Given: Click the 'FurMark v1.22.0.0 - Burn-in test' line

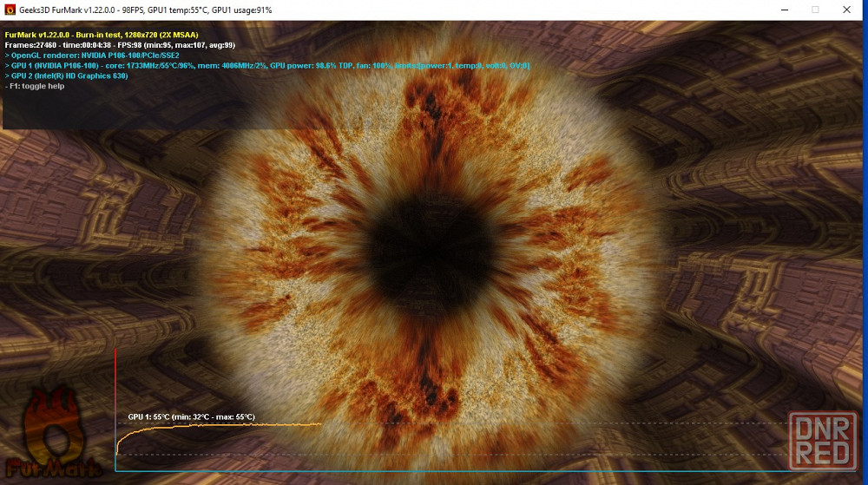Looking at the screenshot, I should (102, 35).
